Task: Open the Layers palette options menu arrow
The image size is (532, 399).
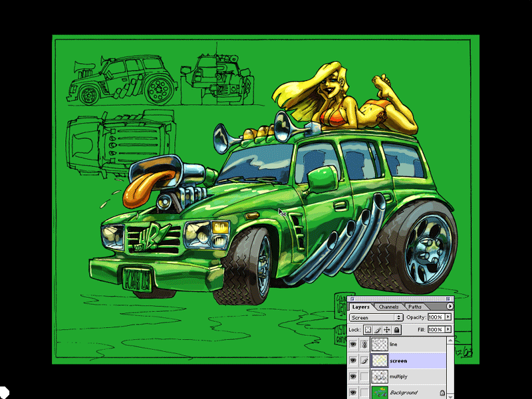Action: pos(450,307)
